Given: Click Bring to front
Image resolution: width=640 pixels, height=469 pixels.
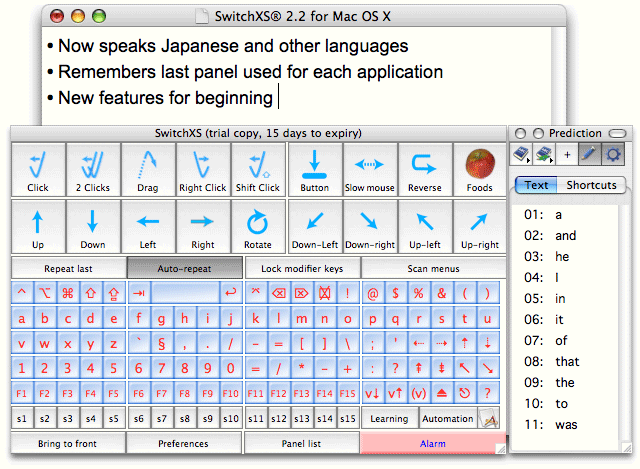Looking at the screenshot, I should (x=68, y=443).
